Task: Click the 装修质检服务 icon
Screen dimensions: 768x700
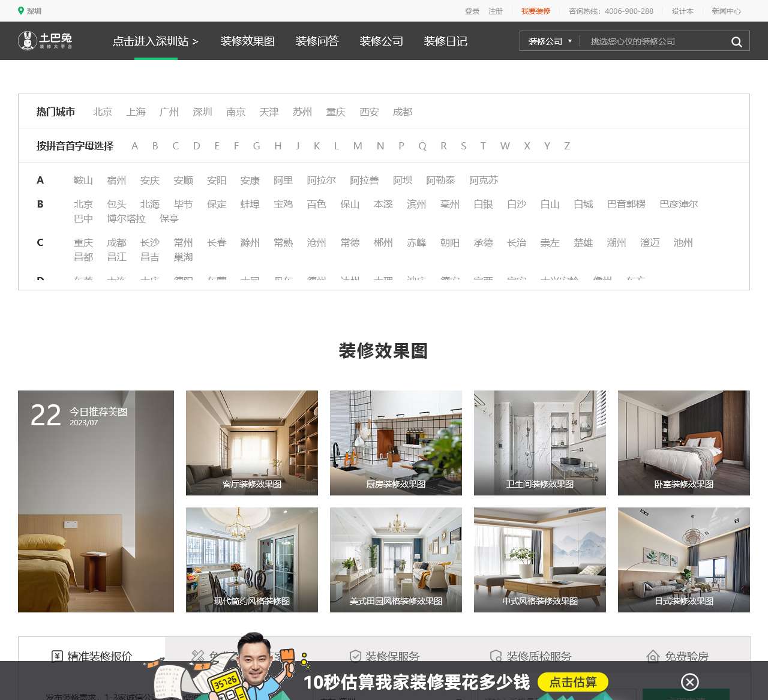Action: tap(496, 656)
